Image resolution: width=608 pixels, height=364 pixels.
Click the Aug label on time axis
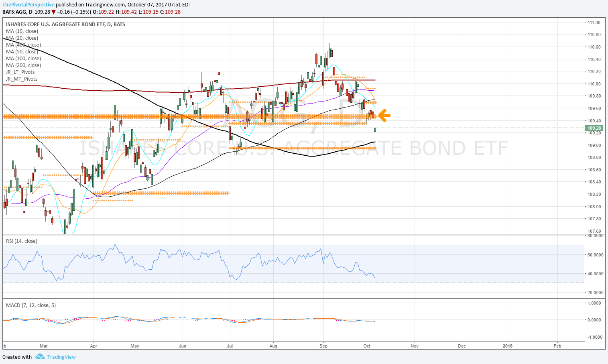pyautogui.click(x=273, y=346)
